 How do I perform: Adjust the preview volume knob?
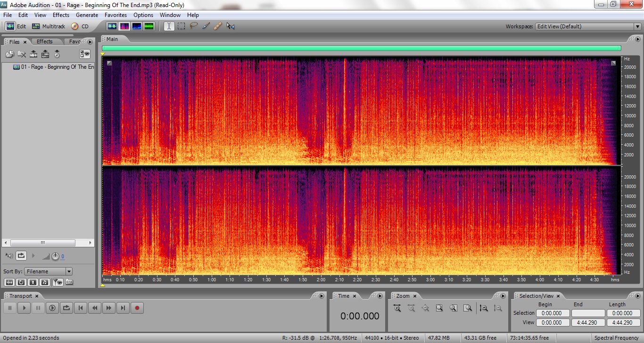pyautogui.click(x=55, y=256)
